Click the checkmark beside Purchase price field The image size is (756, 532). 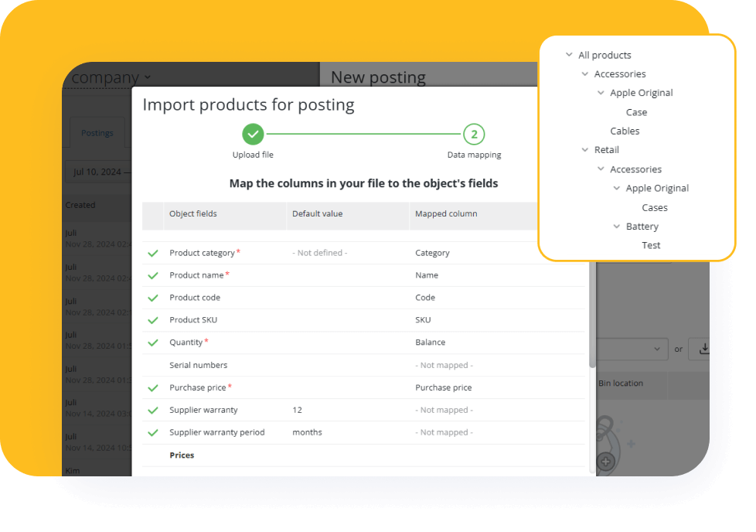(153, 388)
